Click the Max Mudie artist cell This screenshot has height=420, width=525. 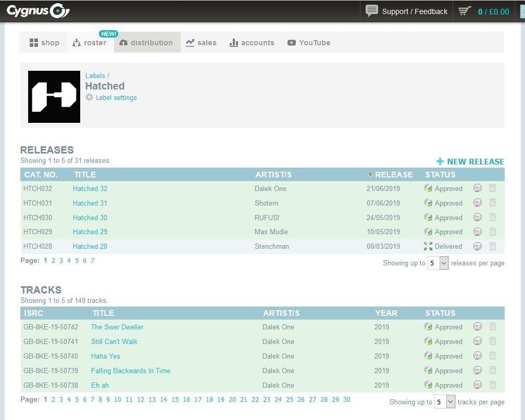coord(271,232)
